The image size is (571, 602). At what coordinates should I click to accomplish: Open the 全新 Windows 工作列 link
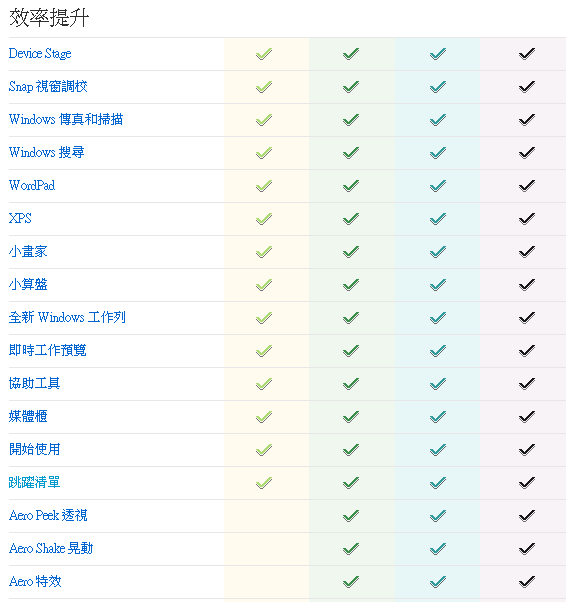[67, 318]
